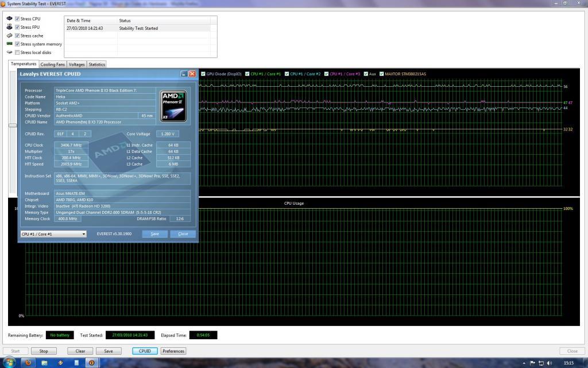The image size is (588, 368).
Task: Click the Stop button
Action: (44, 351)
